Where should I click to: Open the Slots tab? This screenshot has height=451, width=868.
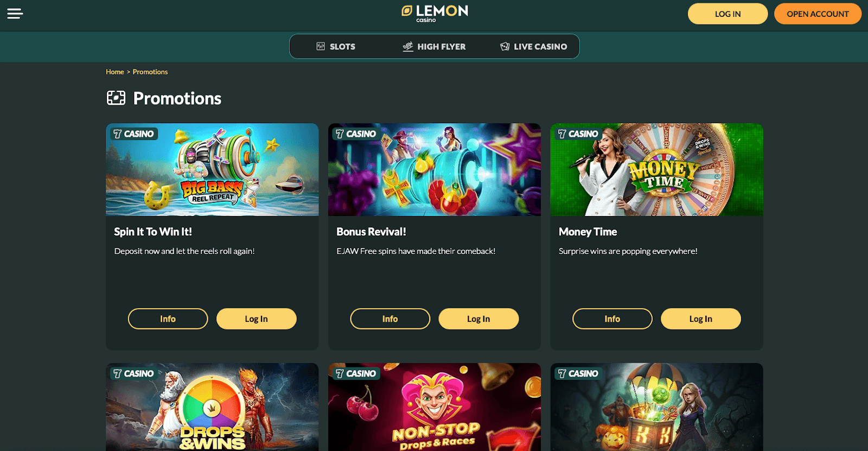(x=336, y=47)
